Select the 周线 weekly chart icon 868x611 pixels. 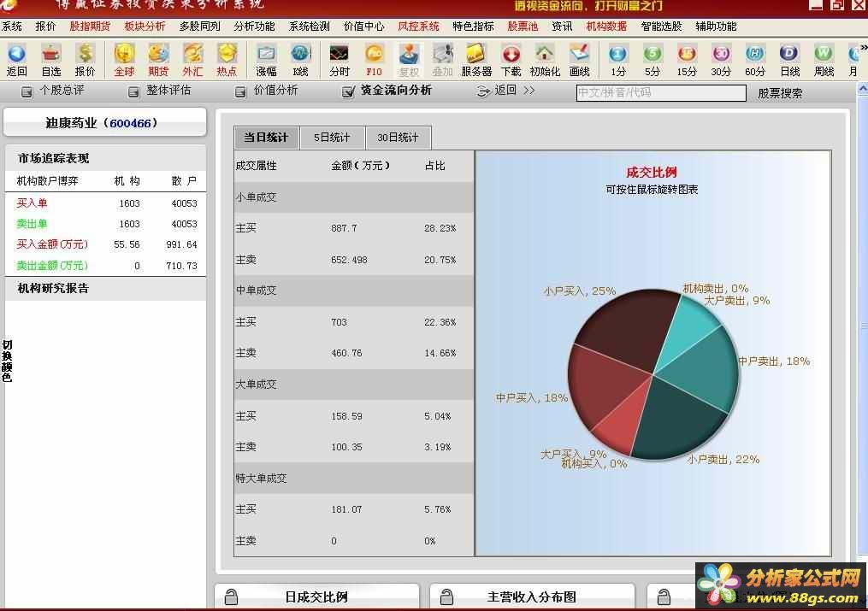point(824,61)
